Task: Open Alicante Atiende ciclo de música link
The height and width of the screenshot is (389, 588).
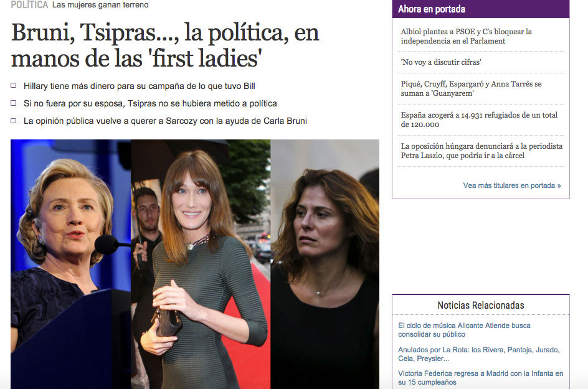Action: click(x=464, y=330)
